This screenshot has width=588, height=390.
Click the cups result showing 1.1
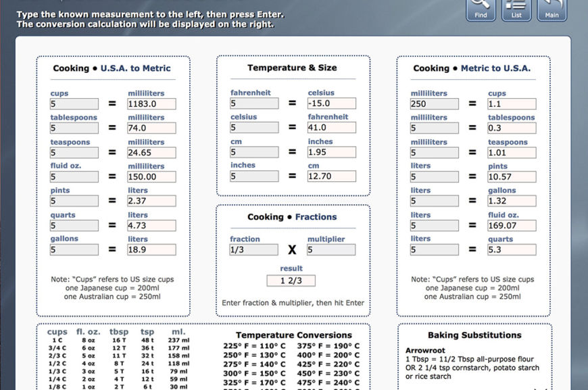[x=512, y=104]
